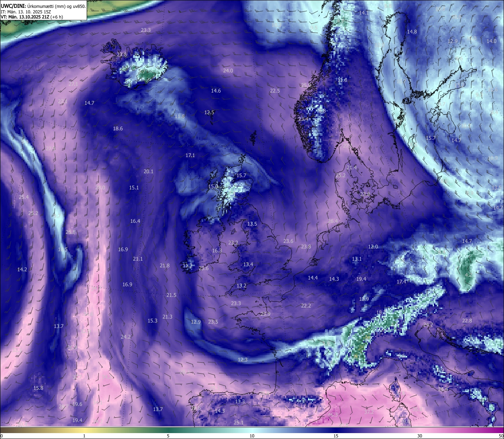The height and width of the screenshot is (439, 504).
Task: Select the 12.3 value on the map
Action: [x=243, y=359]
